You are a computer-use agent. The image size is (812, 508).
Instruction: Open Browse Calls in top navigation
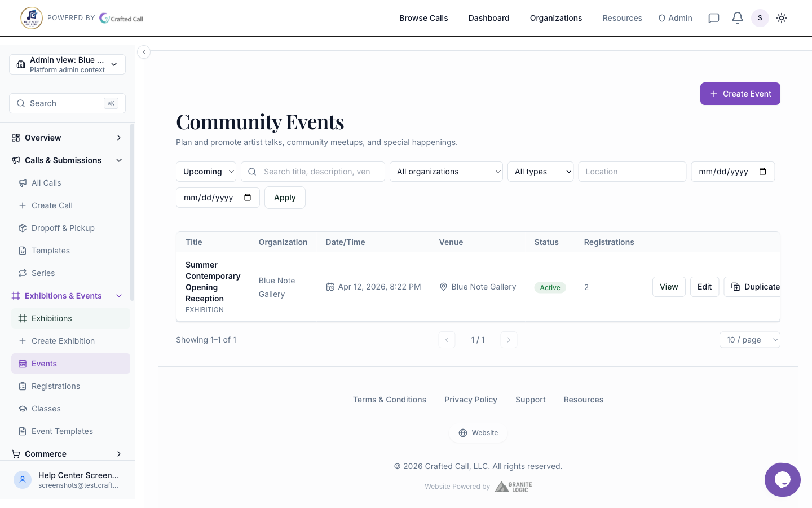(x=423, y=18)
